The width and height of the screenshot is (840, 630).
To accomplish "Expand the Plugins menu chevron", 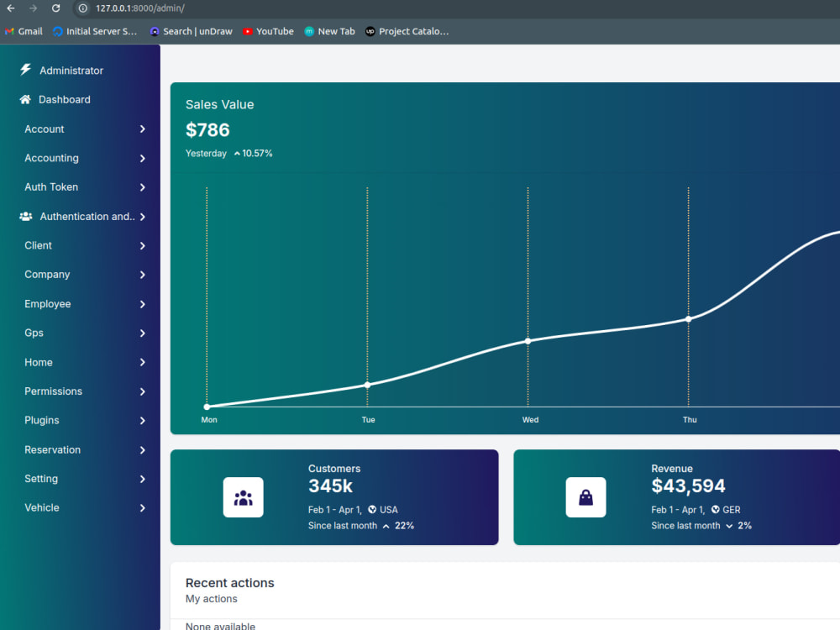I will 143,420.
